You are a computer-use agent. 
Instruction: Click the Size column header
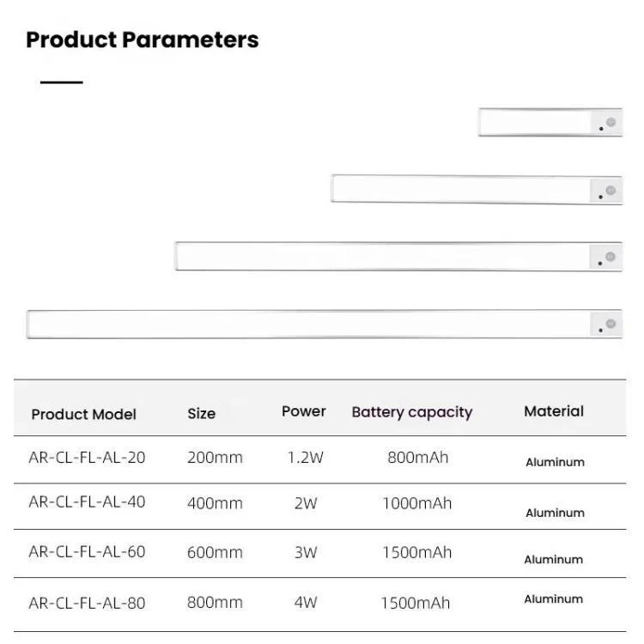(x=202, y=414)
